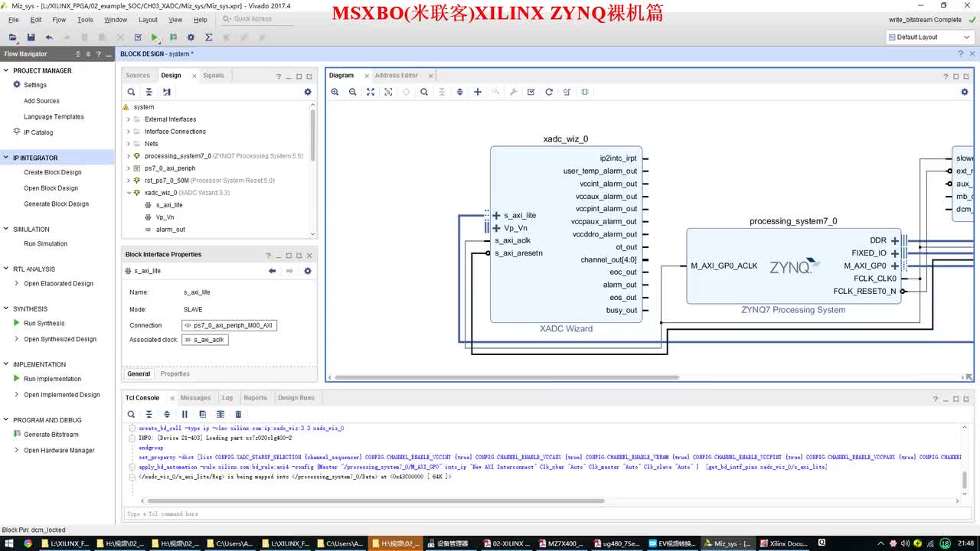980x551 pixels.
Task: Click Generate Bitstream
Action: 51,435
